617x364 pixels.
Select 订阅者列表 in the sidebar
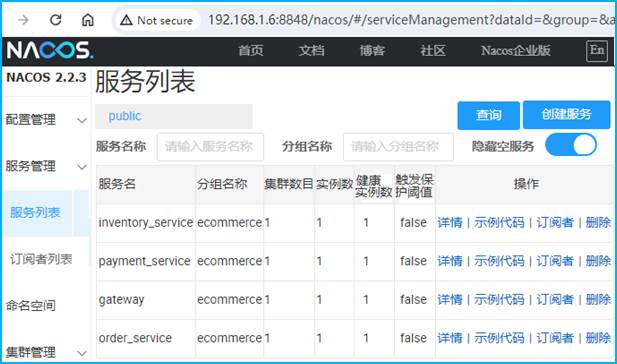41,259
